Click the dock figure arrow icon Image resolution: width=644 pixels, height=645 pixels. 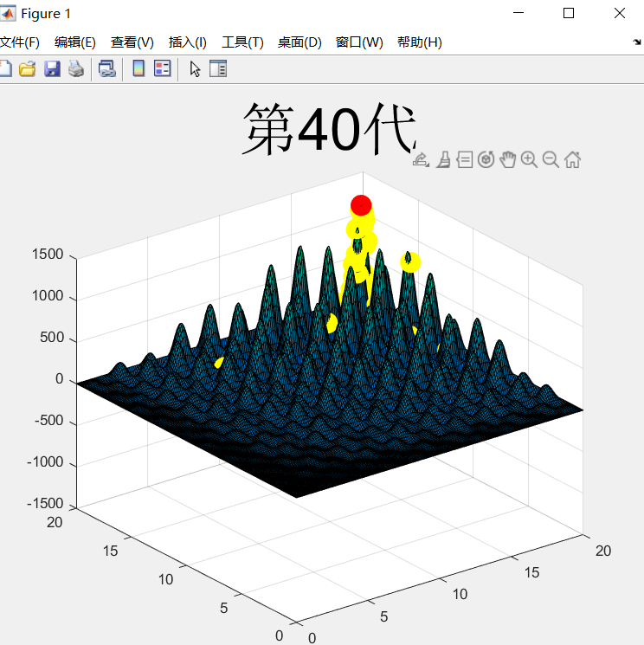tap(637, 42)
